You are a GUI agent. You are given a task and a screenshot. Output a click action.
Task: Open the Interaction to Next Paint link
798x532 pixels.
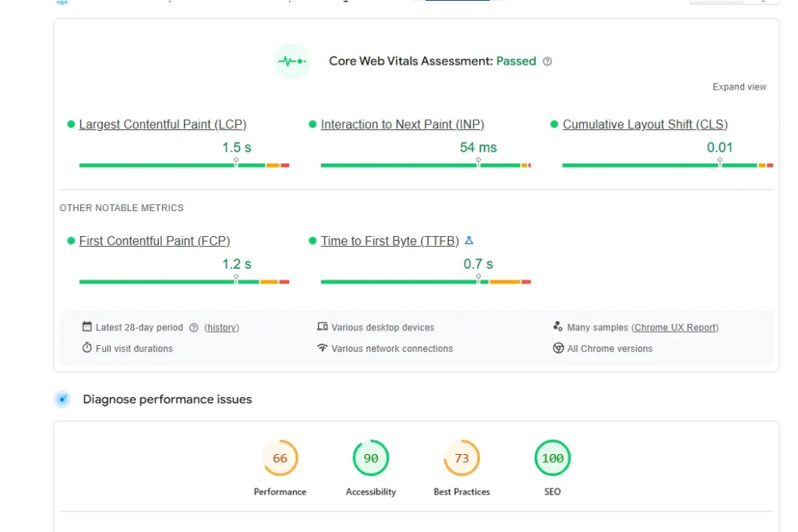(402, 124)
